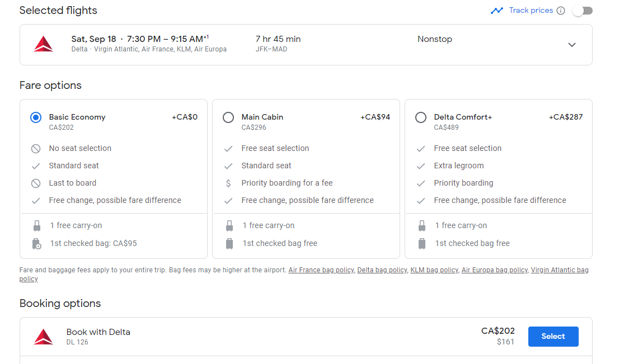Open the Delta bag policy link
The width and height of the screenshot is (624, 364).
click(x=382, y=270)
